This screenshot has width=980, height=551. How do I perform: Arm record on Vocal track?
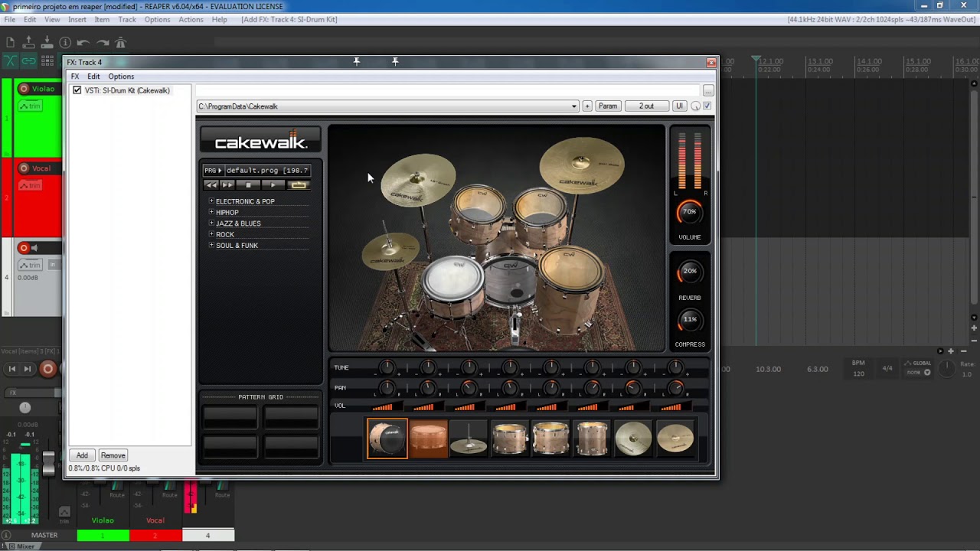coord(24,168)
